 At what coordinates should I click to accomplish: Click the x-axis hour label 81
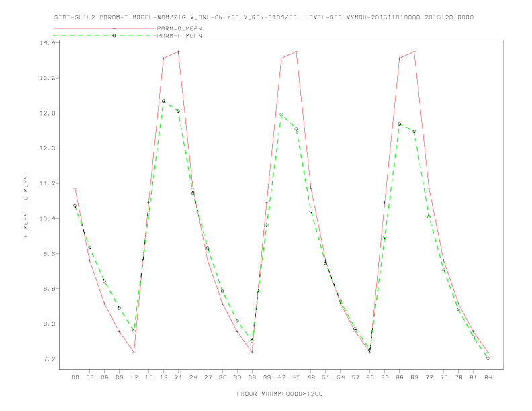[474, 377]
